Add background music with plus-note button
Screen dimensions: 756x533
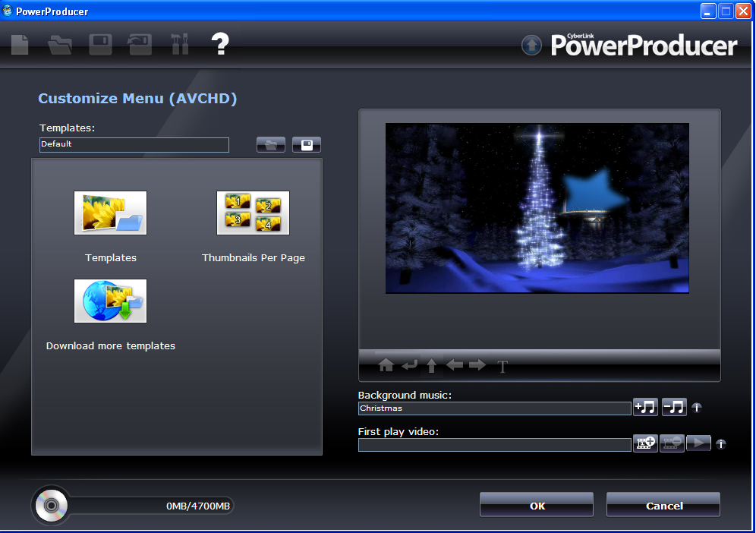point(645,408)
